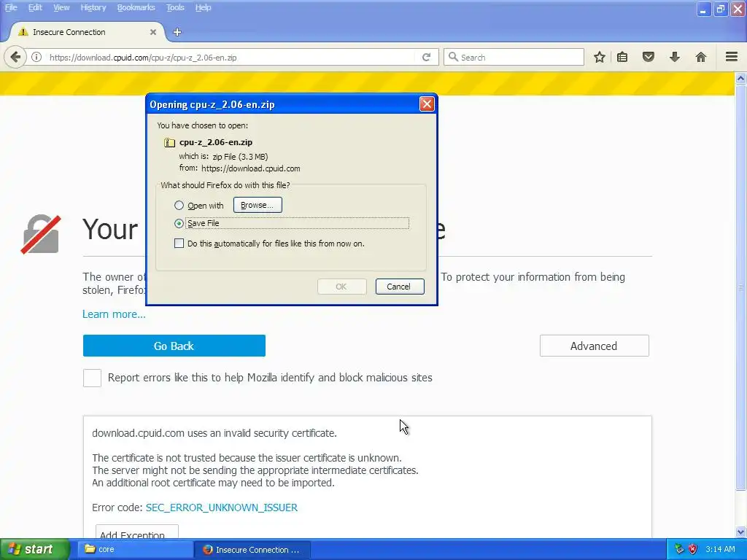Image resolution: width=747 pixels, height=560 pixels.
Task: Click the vertical scrollbar thumb
Action: [740, 287]
